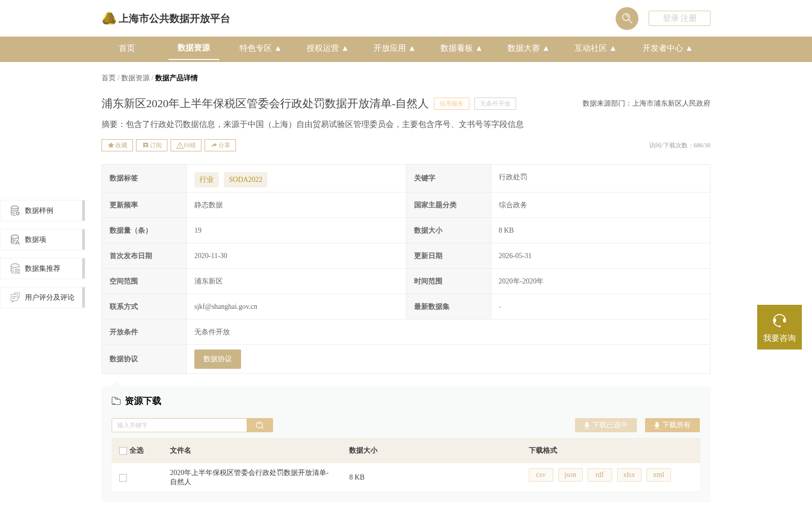Click the 静态数据 update frequency value
Screen dimensions: 812x508
click(x=209, y=205)
